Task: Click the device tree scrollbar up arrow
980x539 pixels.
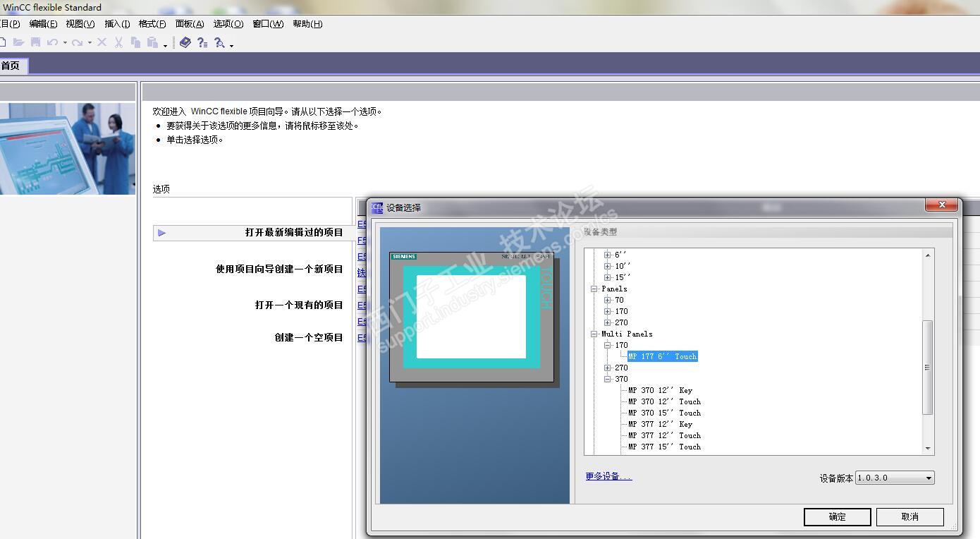Action: point(928,255)
